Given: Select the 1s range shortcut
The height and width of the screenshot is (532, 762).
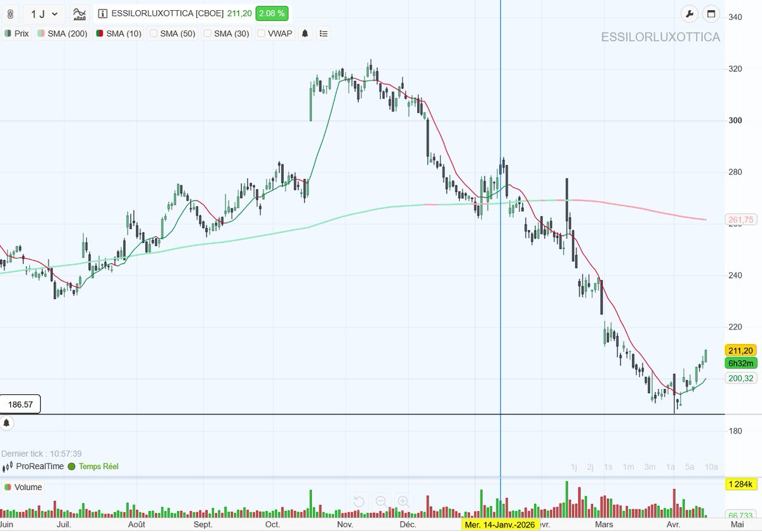Looking at the screenshot, I should click(x=608, y=467).
